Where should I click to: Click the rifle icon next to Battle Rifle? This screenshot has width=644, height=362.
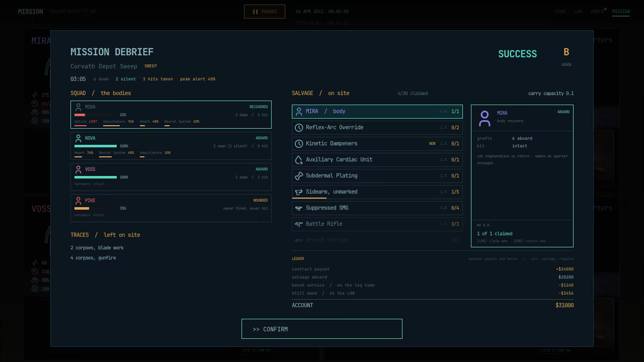(x=299, y=224)
